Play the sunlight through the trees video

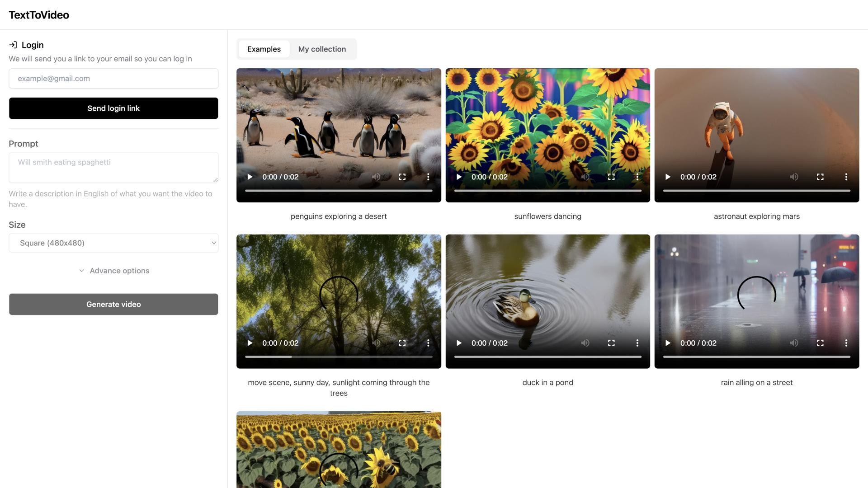250,343
